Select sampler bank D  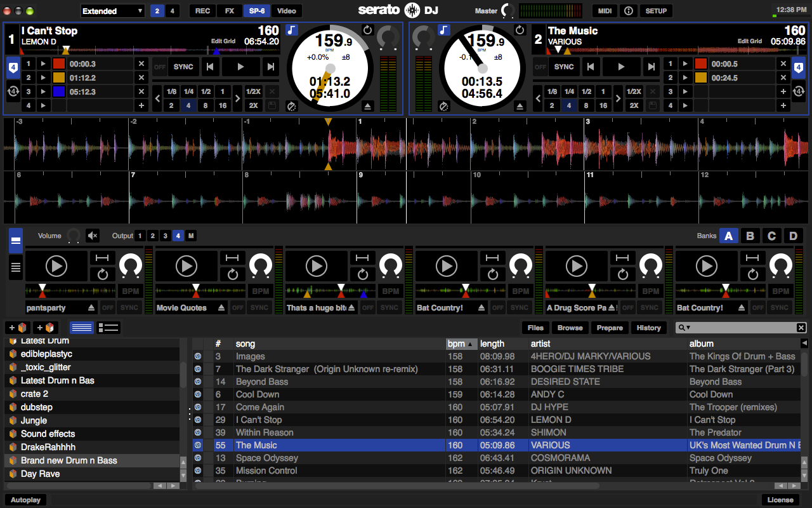(793, 236)
